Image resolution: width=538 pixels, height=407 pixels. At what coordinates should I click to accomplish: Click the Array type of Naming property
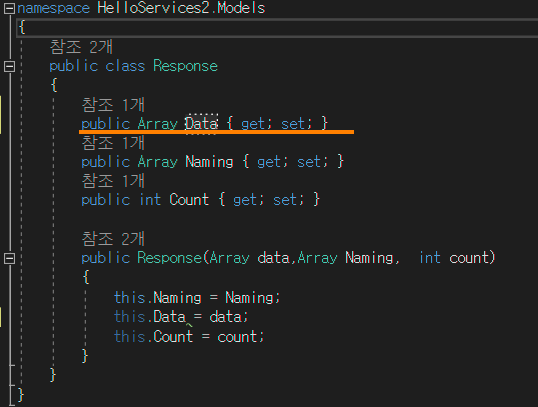[157, 162]
